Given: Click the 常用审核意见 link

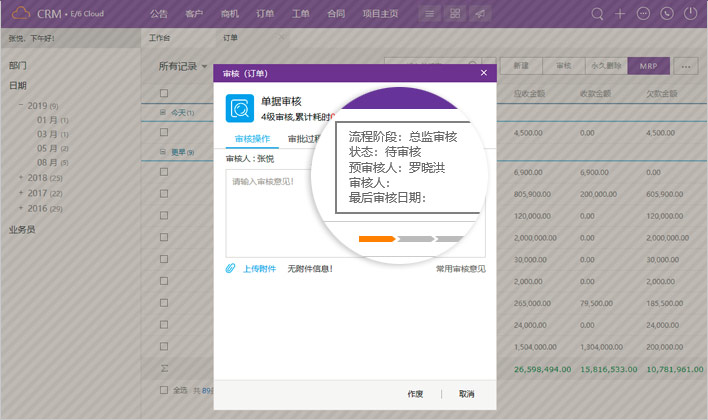Looking at the screenshot, I should point(460,269).
